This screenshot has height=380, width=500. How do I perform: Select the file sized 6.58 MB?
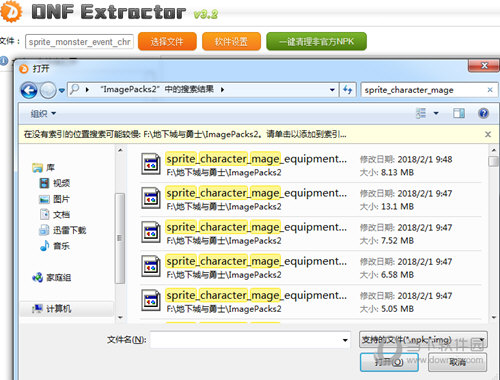click(311, 268)
